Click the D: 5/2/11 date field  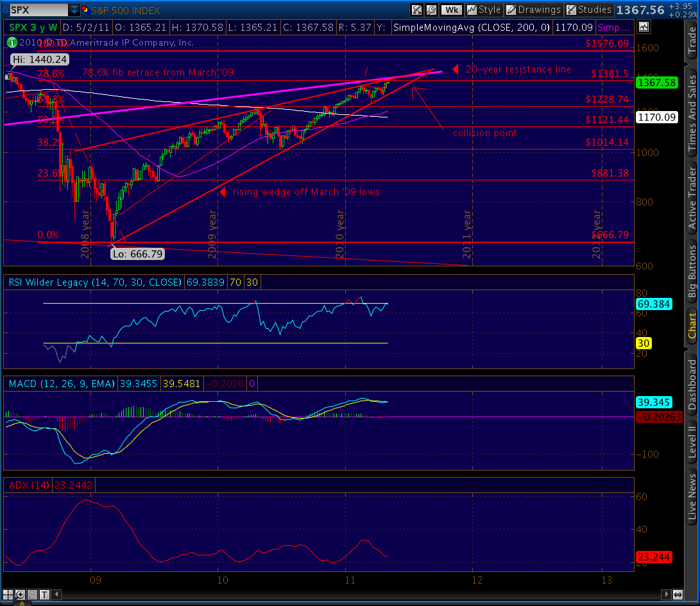[86, 27]
